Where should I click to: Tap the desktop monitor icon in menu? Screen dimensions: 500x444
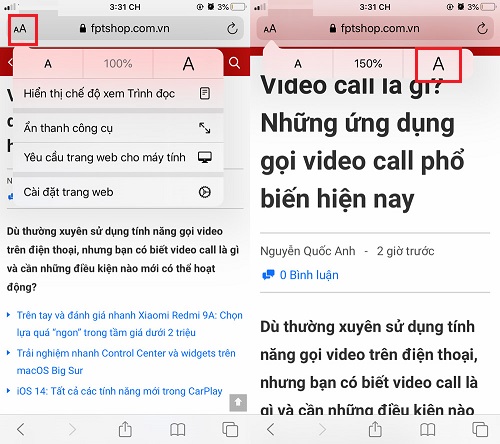coord(205,157)
